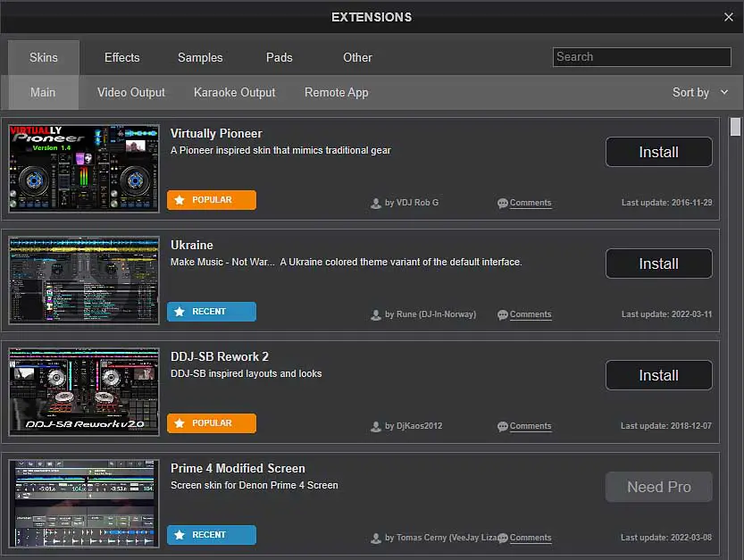
Task: Switch to the Effects tab
Action: (x=122, y=57)
